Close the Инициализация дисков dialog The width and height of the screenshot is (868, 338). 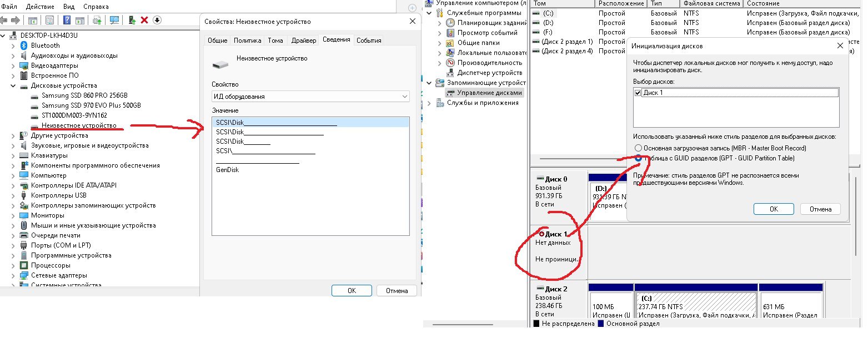(839, 46)
